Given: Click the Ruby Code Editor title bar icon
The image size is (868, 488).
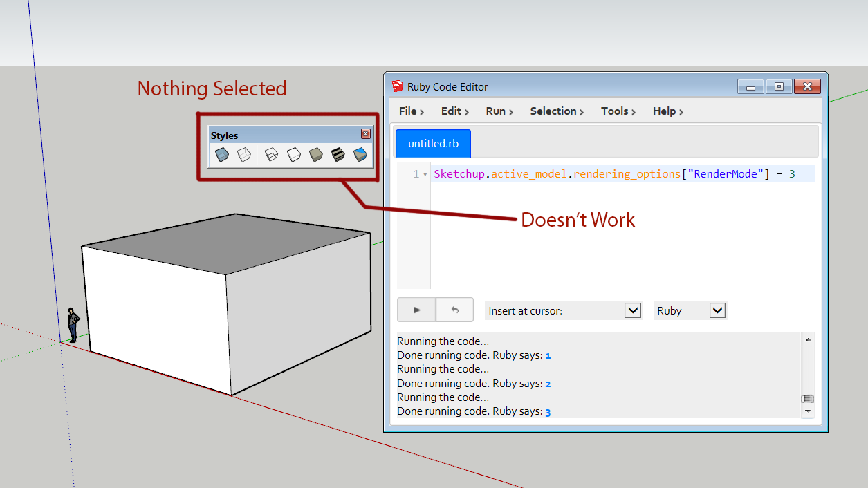Looking at the screenshot, I should [398, 86].
